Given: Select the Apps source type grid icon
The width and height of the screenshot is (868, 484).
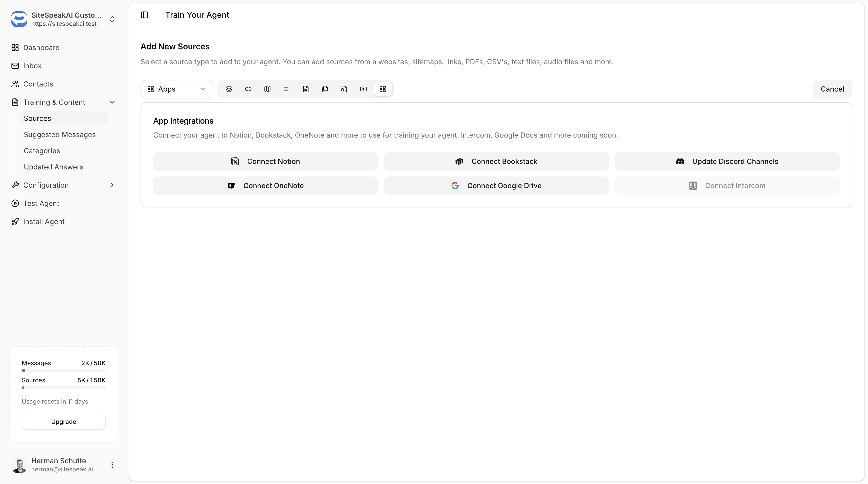Looking at the screenshot, I should pyautogui.click(x=383, y=89).
